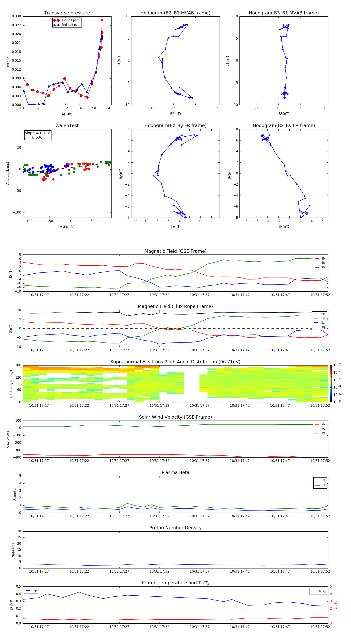Select the Vz entry in velocity legend

coord(320,433)
